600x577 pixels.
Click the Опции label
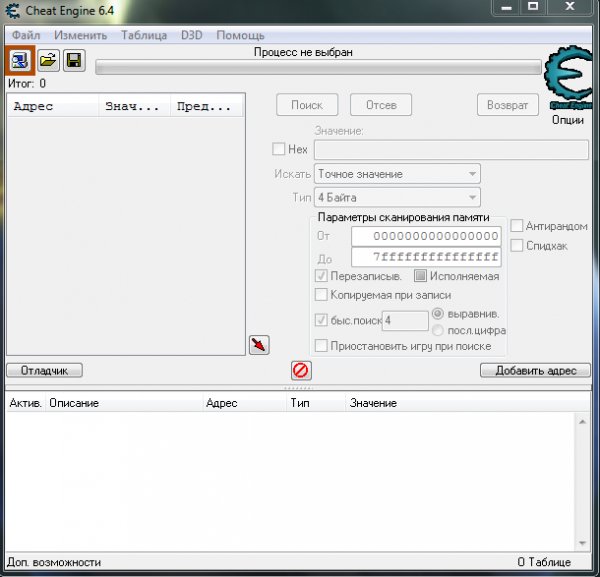[567, 120]
